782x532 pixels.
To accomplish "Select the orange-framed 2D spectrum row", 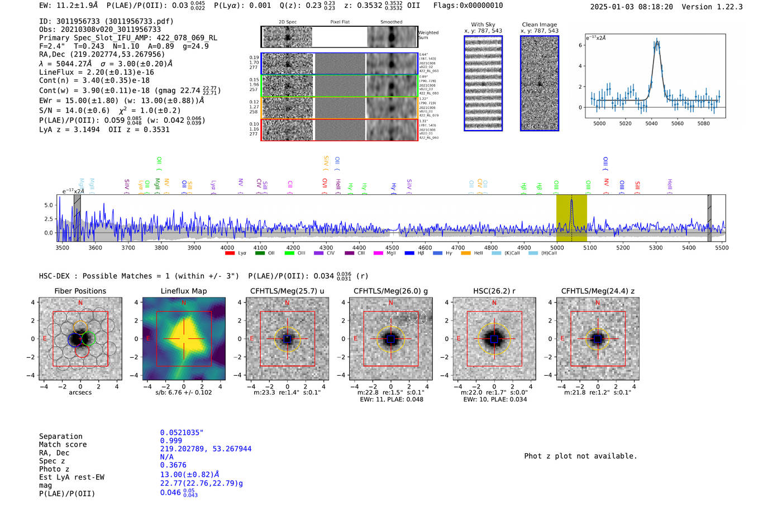I will pyautogui.click(x=340, y=108).
